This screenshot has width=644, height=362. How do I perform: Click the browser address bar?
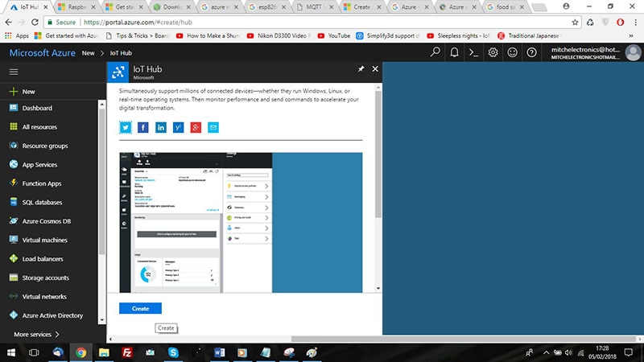click(282, 22)
